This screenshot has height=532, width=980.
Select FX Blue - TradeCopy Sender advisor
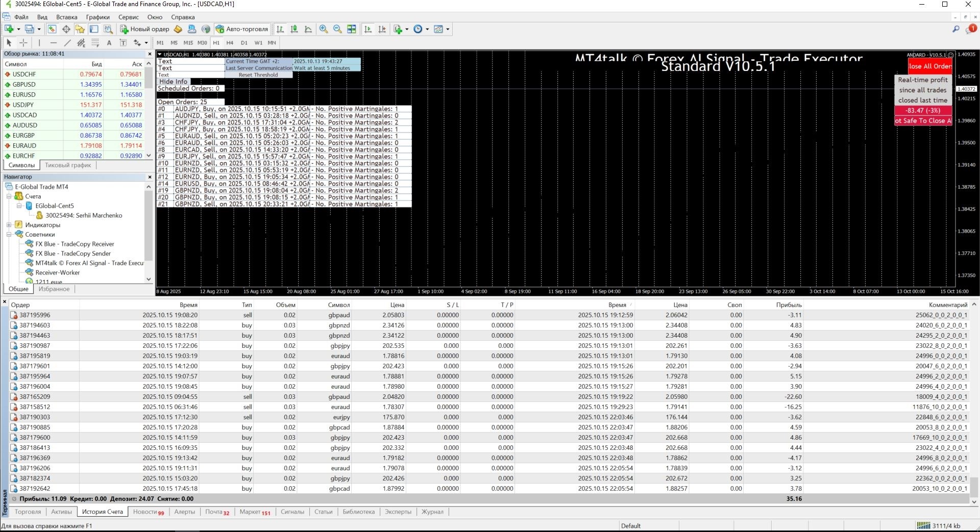pyautogui.click(x=72, y=254)
